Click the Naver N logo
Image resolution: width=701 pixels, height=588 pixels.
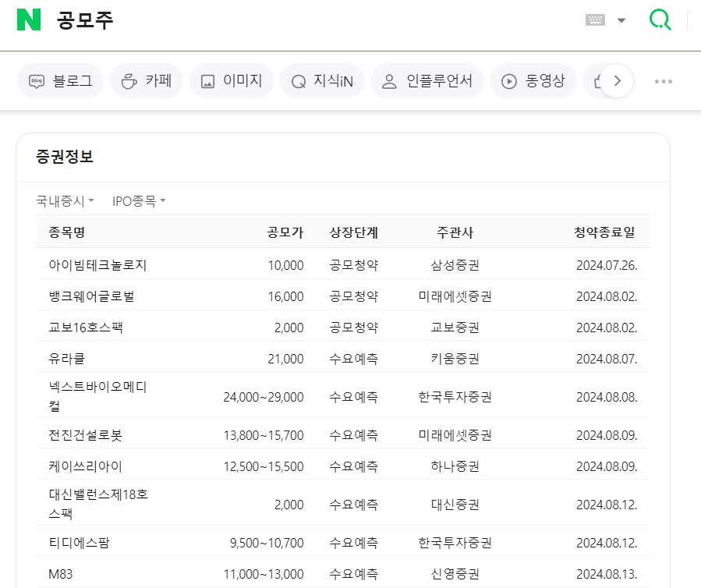pos(29,19)
